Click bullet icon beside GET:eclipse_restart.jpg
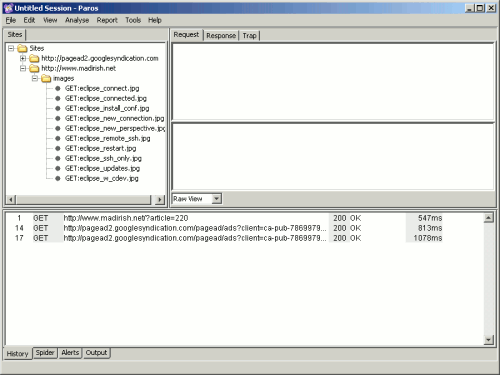Screen dimensions: 500x375 58,148
